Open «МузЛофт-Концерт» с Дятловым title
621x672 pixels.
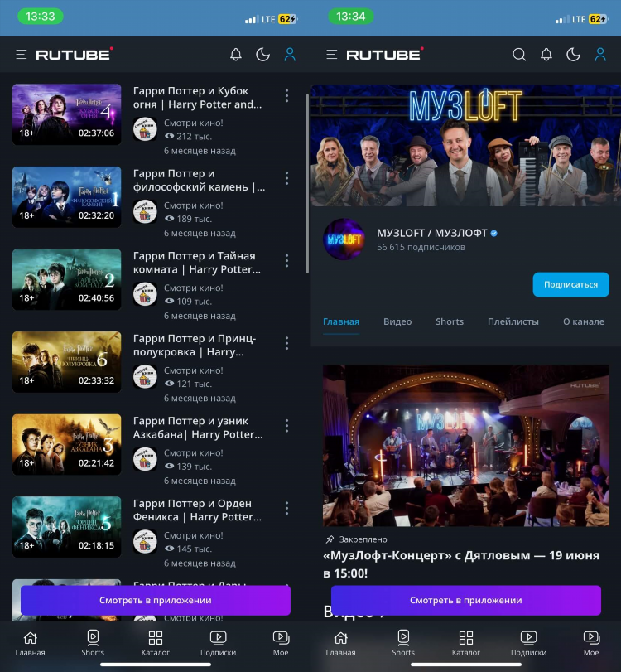pos(461,564)
